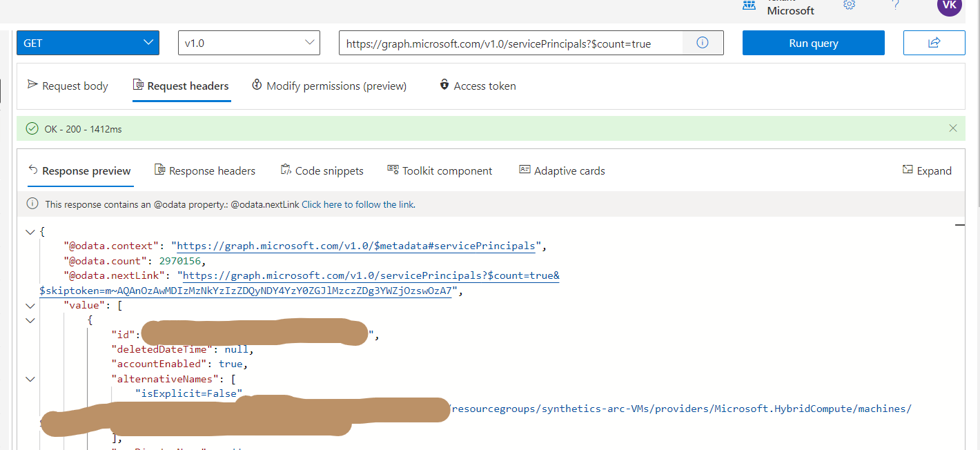This screenshot has height=450, width=980.
Task: Click the Microsoft tenant icon
Action: click(x=749, y=6)
